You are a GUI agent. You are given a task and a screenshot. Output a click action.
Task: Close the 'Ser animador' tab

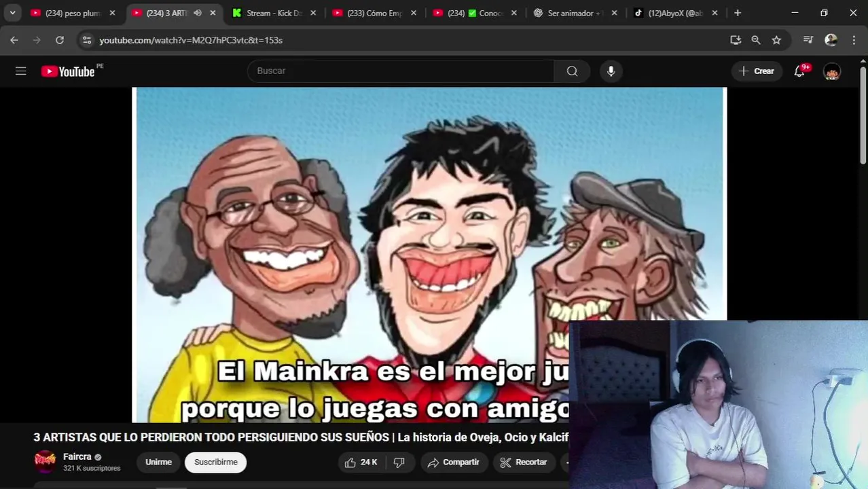pos(615,13)
